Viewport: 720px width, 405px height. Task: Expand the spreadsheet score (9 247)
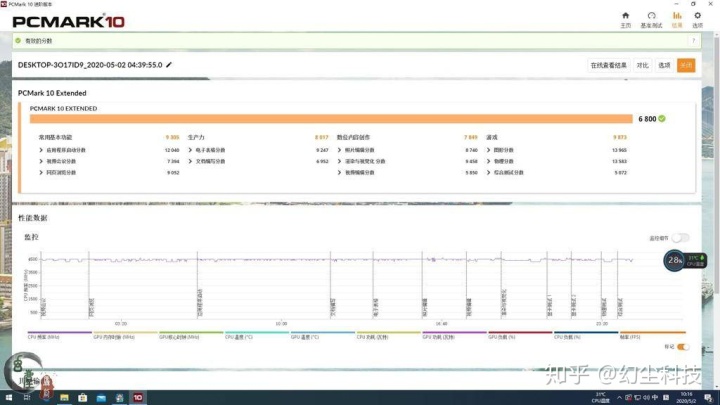[x=190, y=150]
